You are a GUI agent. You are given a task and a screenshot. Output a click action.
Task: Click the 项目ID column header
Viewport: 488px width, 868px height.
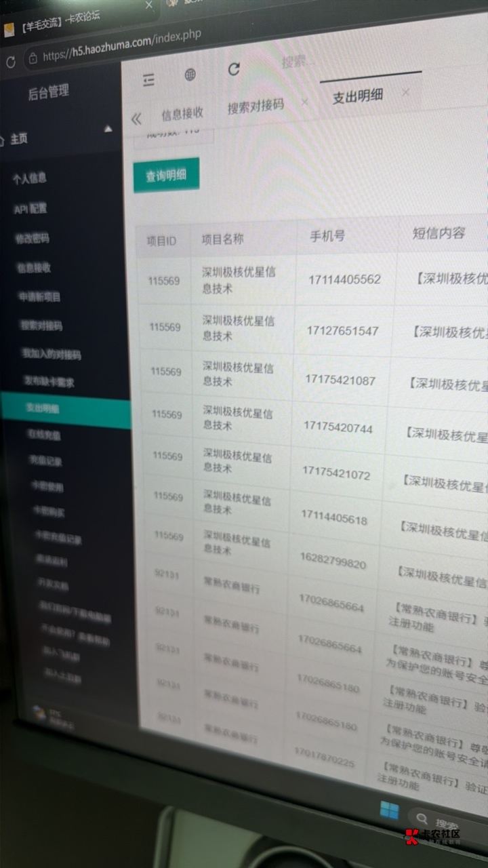(x=161, y=241)
